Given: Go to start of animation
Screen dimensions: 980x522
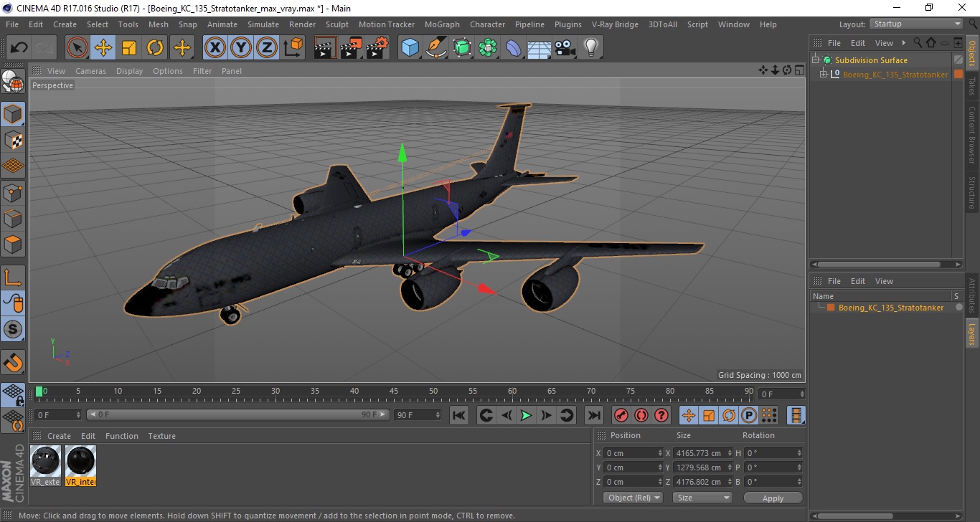Looking at the screenshot, I should point(459,415).
